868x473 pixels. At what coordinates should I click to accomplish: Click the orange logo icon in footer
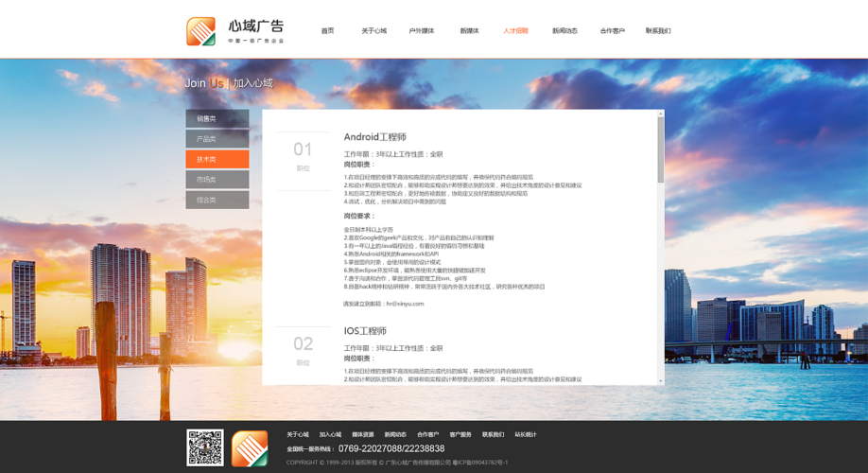pos(250,448)
